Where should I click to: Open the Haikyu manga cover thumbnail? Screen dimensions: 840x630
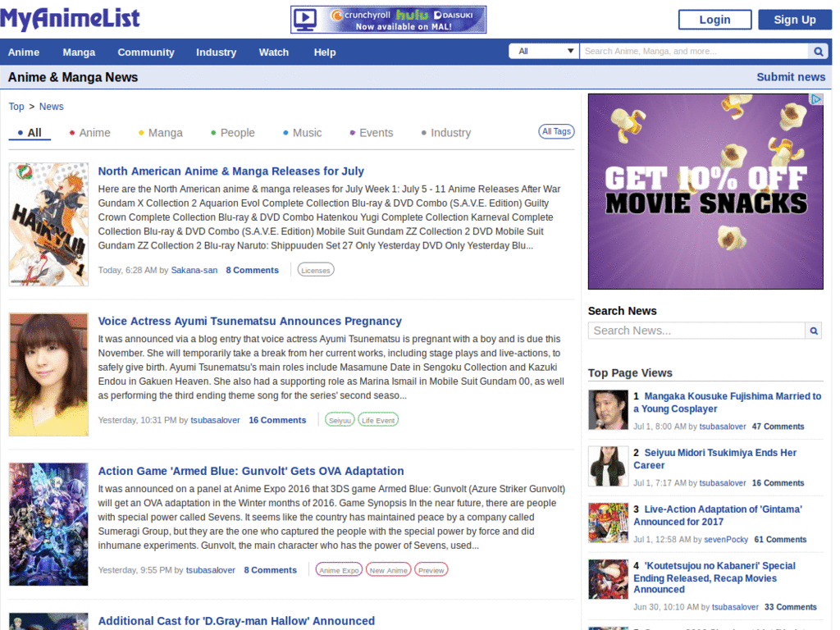tap(48, 225)
